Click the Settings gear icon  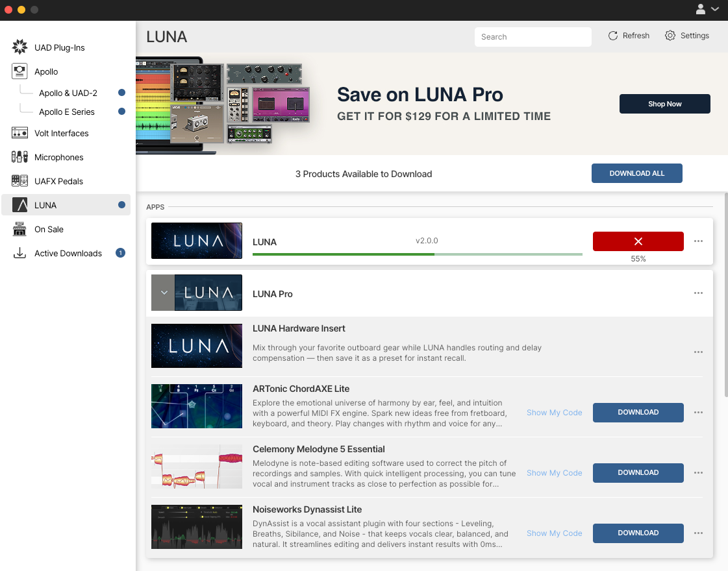coord(670,36)
